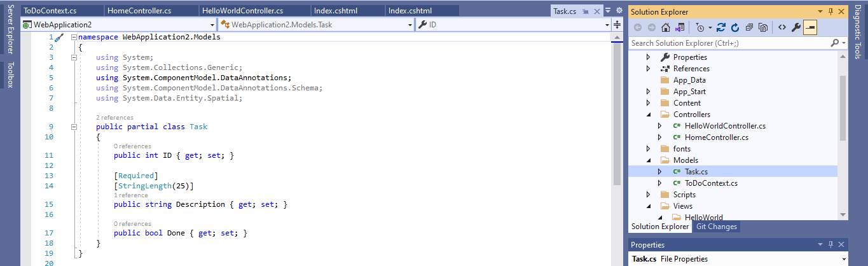Open the Toolbox side tab
Screen dimensions: 868x266
(10, 75)
